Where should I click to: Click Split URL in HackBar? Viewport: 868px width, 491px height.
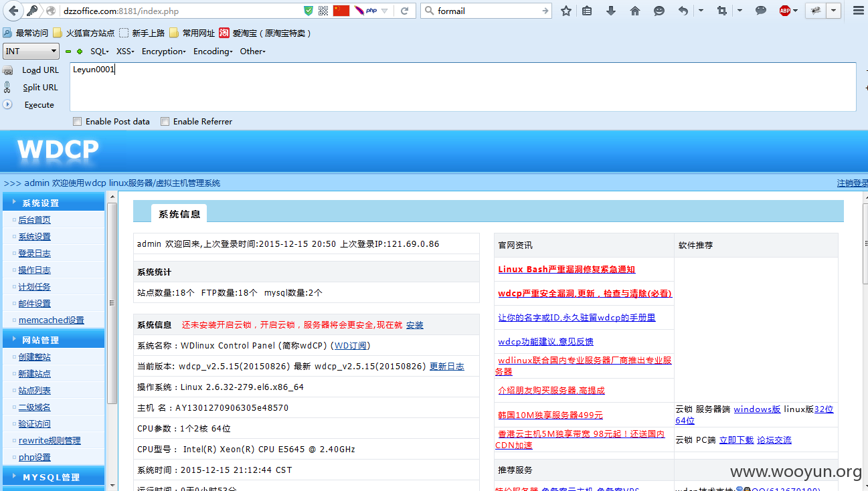[40, 88]
